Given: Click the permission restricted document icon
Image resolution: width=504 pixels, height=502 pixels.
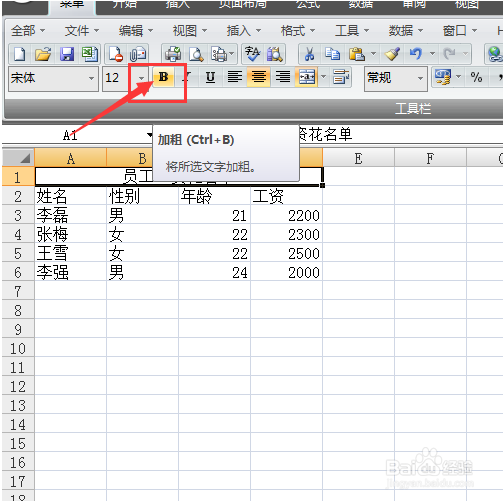Looking at the screenshot, I should 115,54.
